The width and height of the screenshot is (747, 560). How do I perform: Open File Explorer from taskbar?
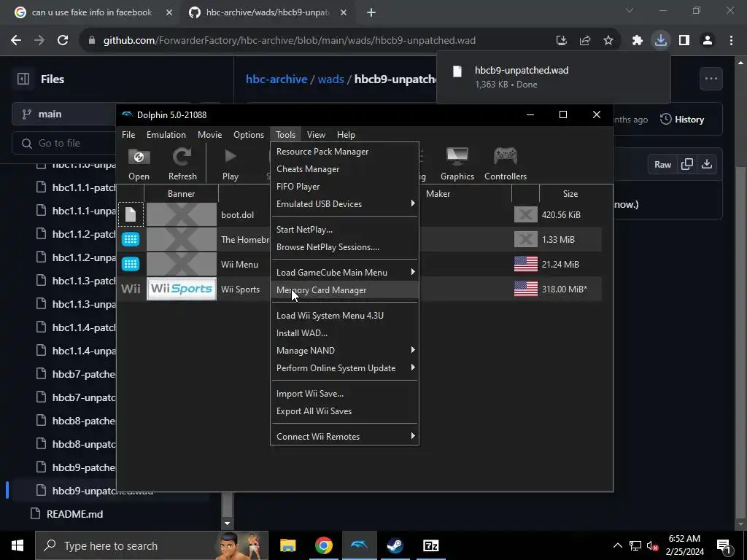[x=287, y=545]
